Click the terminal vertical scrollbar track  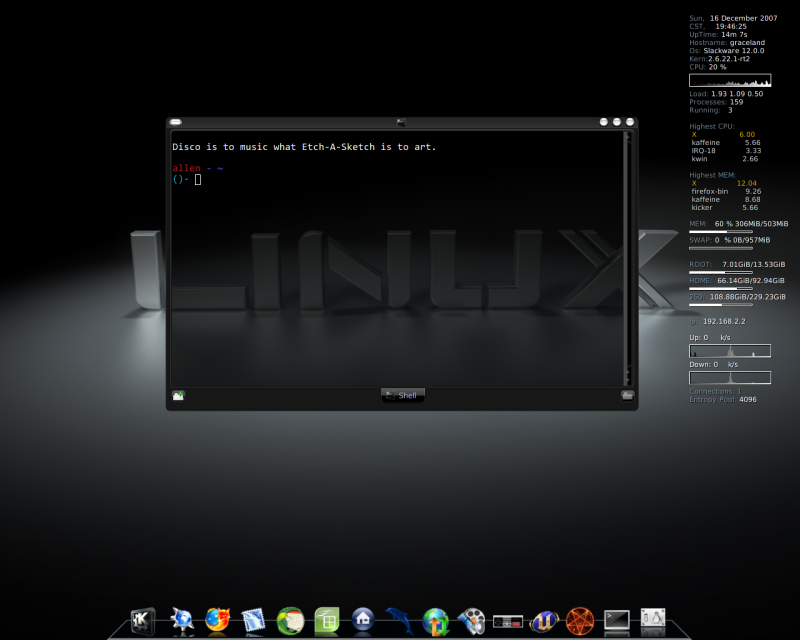tap(627, 255)
